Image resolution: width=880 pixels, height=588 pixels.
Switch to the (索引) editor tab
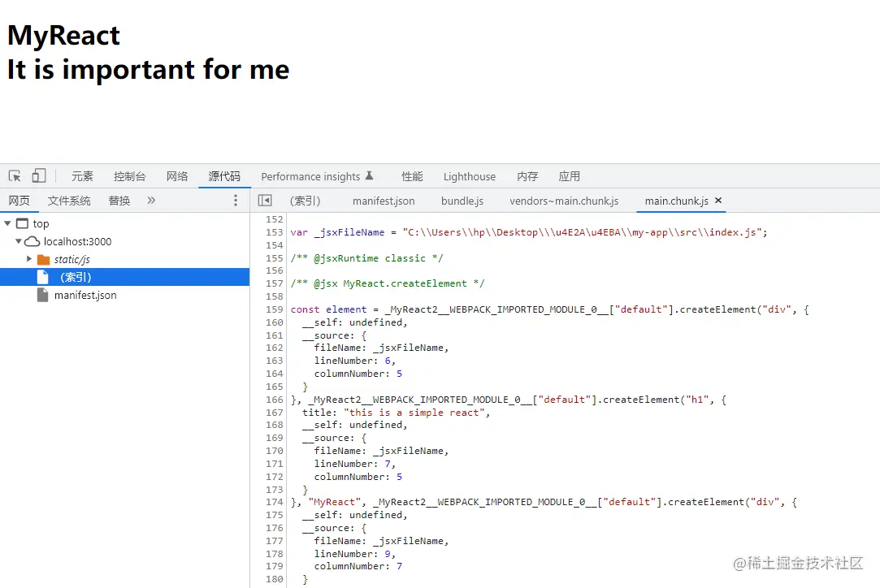tap(305, 201)
